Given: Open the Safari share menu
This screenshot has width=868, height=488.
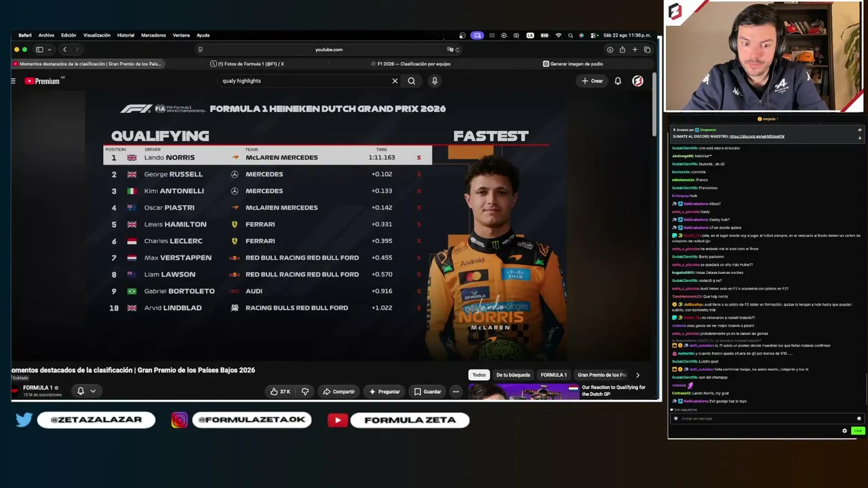Looking at the screenshot, I should pyautogui.click(x=622, y=49).
